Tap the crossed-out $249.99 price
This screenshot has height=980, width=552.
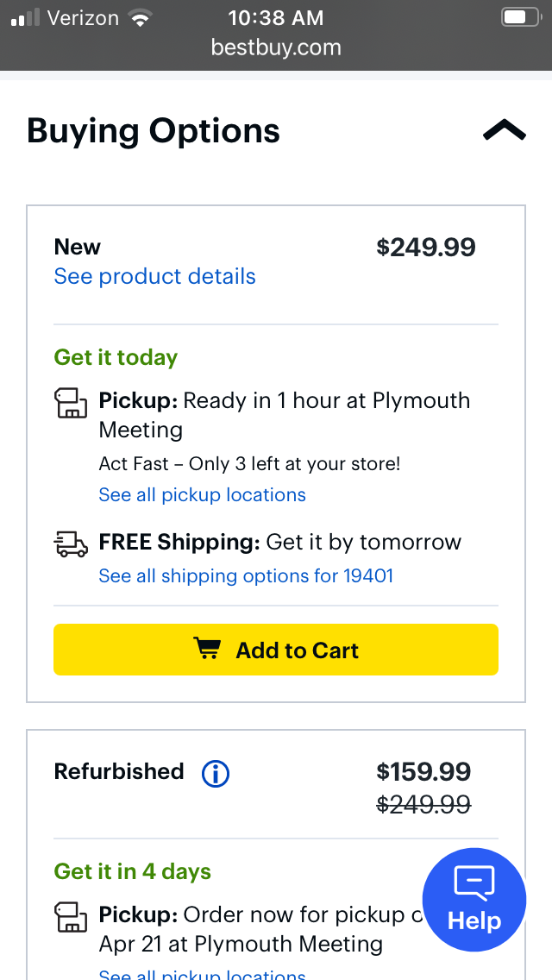click(x=423, y=805)
